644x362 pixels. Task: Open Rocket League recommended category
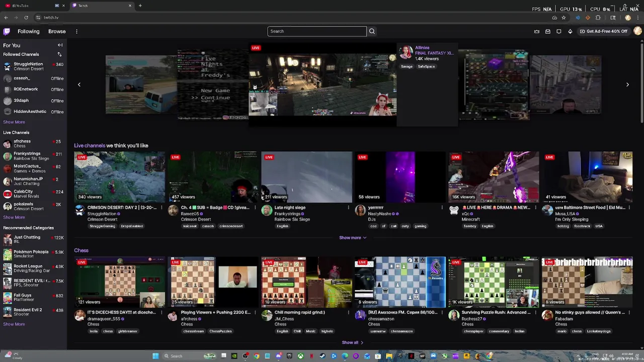tap(33, 268)
